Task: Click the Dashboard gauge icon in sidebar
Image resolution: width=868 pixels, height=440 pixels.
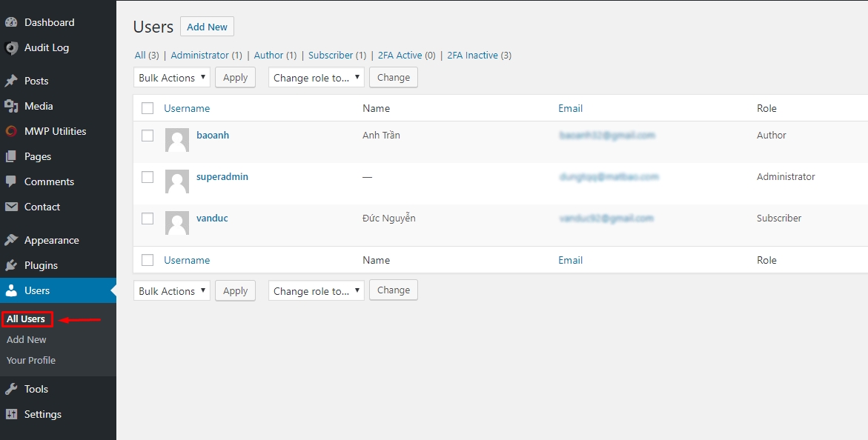Action: 11,22
